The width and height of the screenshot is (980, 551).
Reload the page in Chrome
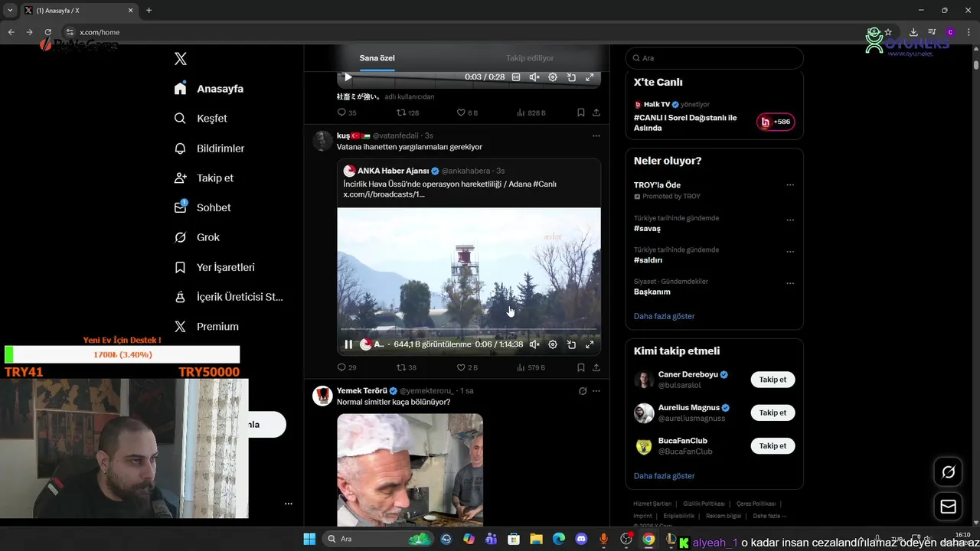(x=47, y=32)
